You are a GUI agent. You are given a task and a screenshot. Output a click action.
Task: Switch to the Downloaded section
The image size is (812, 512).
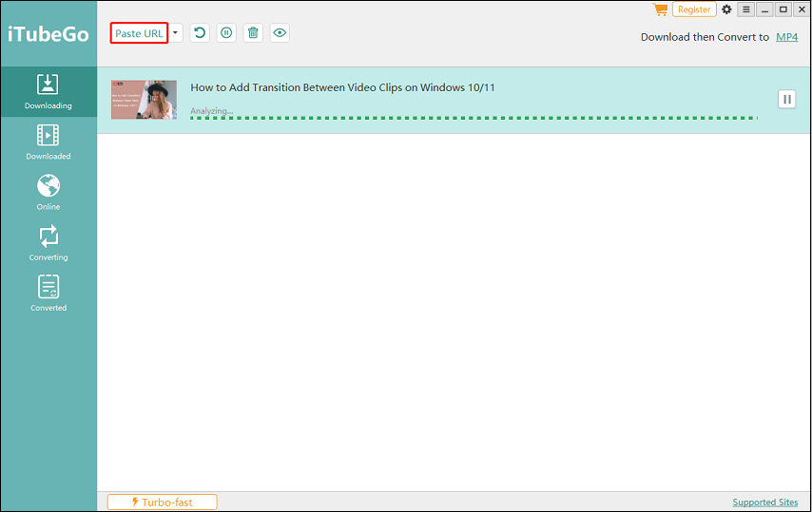point(48,142)
